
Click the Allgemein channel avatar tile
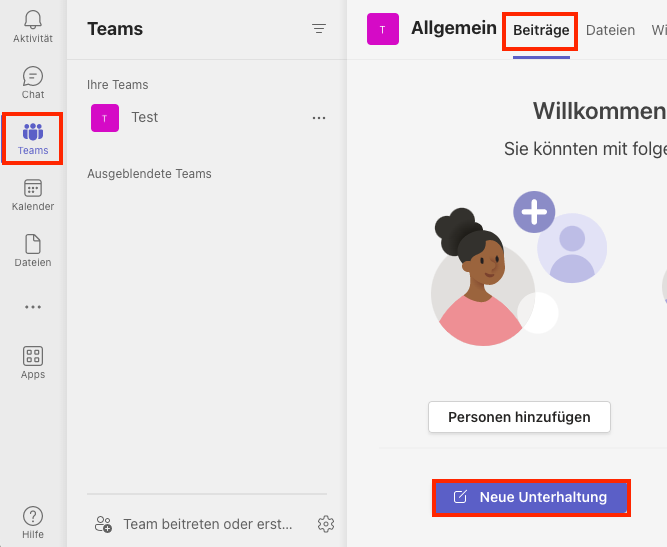(x=383, y=29)
